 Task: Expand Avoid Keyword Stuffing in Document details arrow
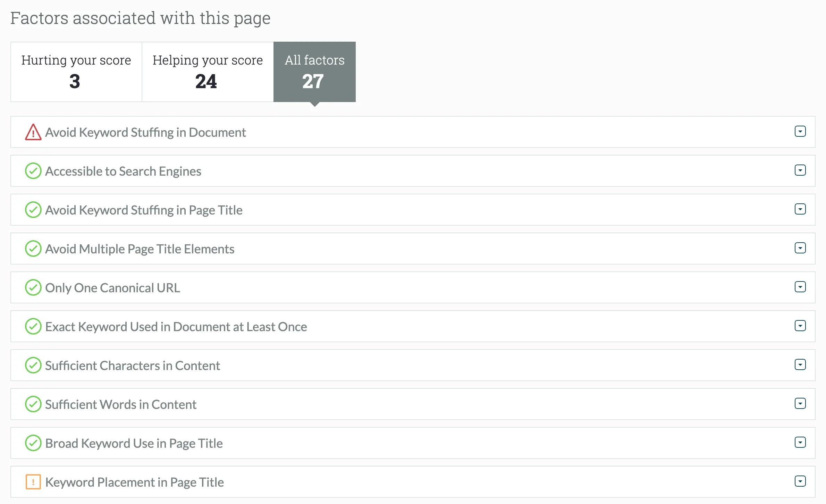point(800,132)
